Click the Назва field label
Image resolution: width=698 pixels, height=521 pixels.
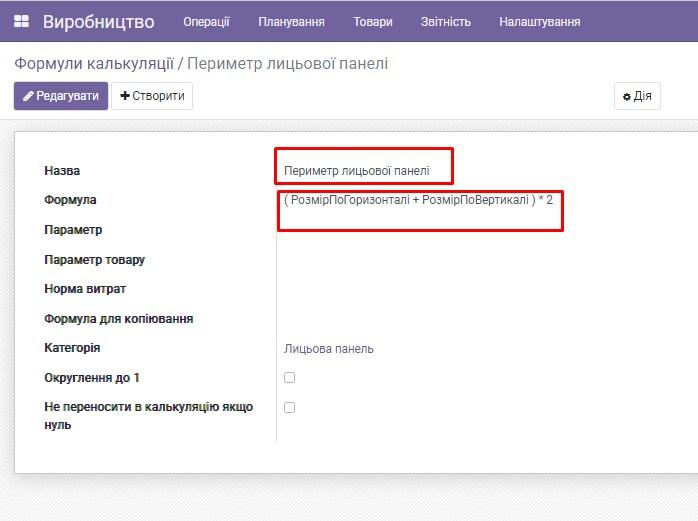click(62, 171)
